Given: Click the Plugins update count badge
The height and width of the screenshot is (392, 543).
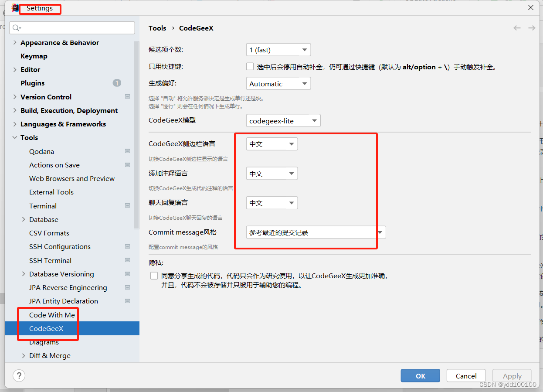Looking at the screenshot, I should click(117, 83).
